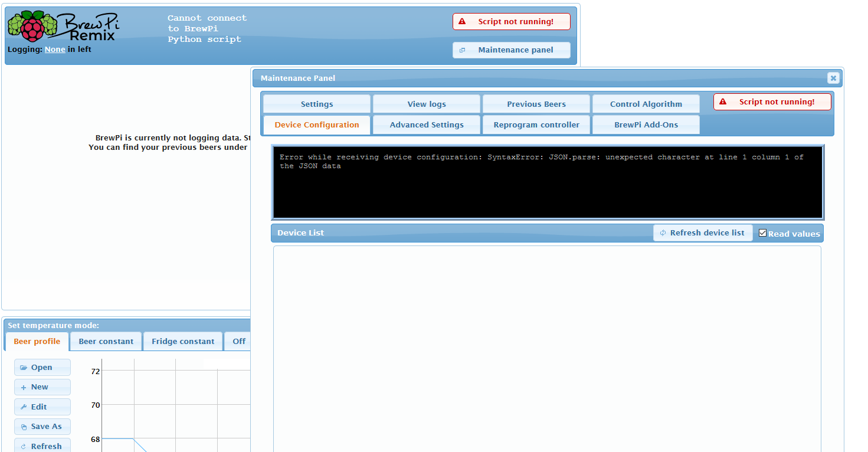Viewport: 868px width, 452px height.
Task: Click the Edit profile button
Action: tap(42, 407)
